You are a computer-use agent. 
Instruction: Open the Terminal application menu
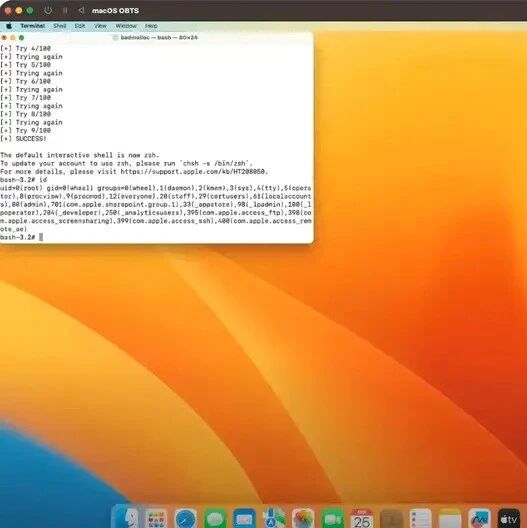click(x=32, y=26)
